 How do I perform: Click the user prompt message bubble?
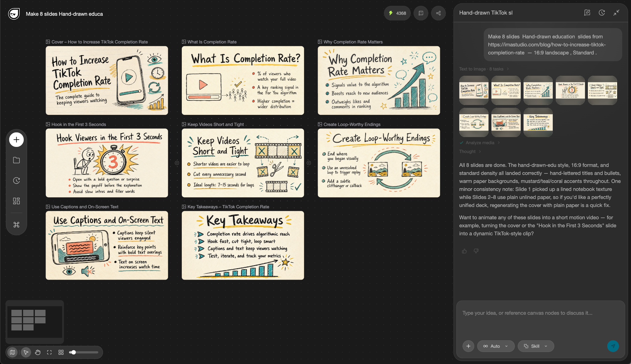(553, 45)
